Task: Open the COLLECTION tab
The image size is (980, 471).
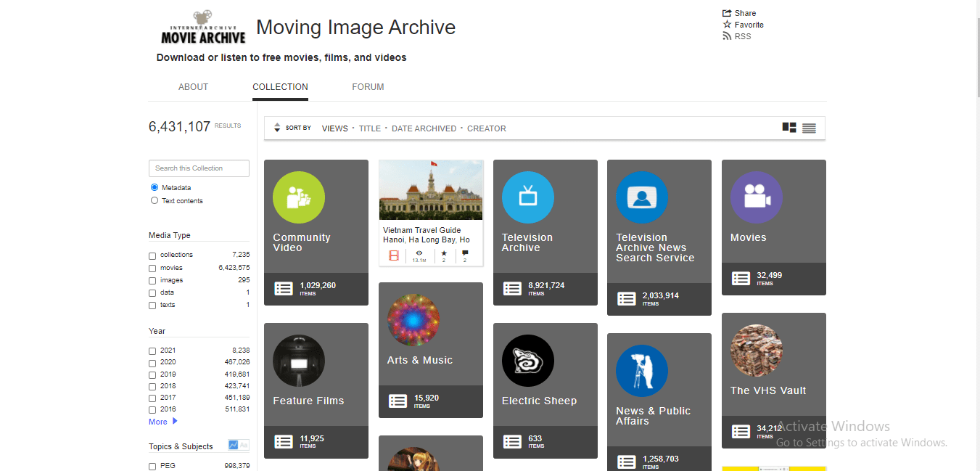Action: [x=280, y=87]
